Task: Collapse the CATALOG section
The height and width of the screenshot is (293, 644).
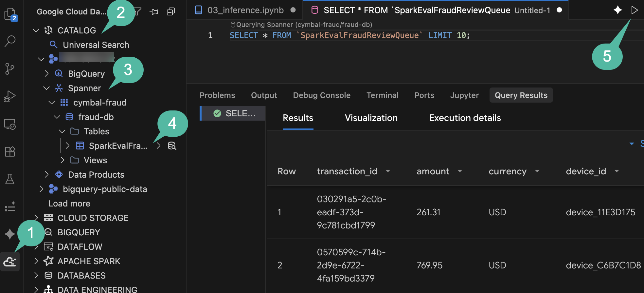Action: coord(36,30)
